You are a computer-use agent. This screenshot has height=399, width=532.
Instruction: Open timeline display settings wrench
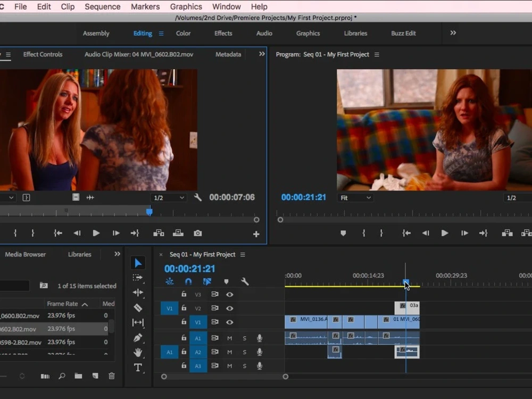coord(245,281)
